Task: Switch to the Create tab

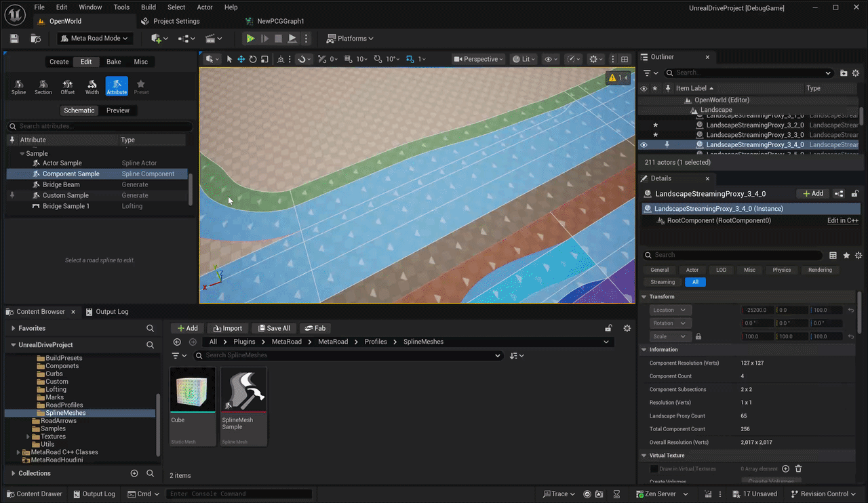Action: 59,62
